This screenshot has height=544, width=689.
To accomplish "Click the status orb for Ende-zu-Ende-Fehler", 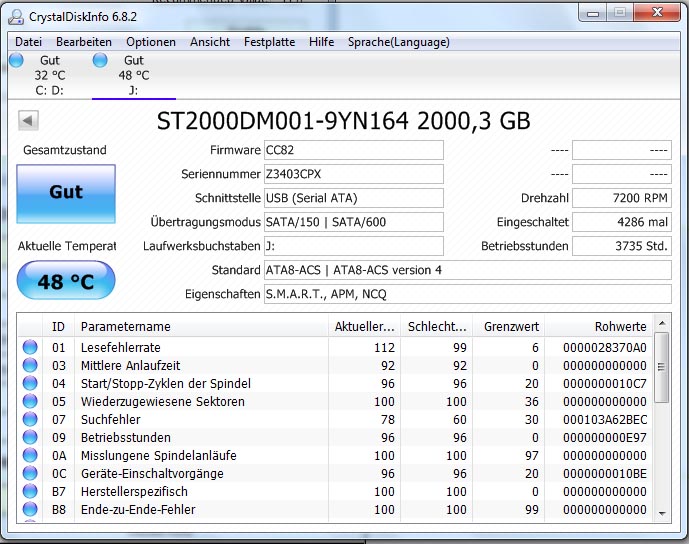I will tap(30, 509).
